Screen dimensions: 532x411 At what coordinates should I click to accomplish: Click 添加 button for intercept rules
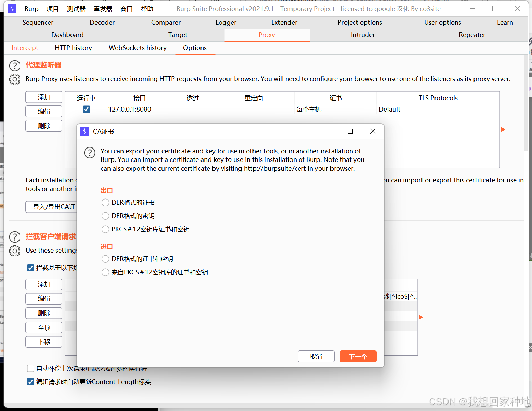(44, 284)
